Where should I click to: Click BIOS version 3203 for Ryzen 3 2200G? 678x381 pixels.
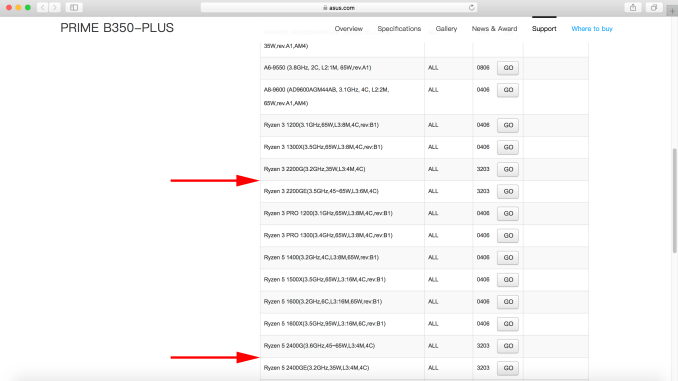[x=483, y=170]
